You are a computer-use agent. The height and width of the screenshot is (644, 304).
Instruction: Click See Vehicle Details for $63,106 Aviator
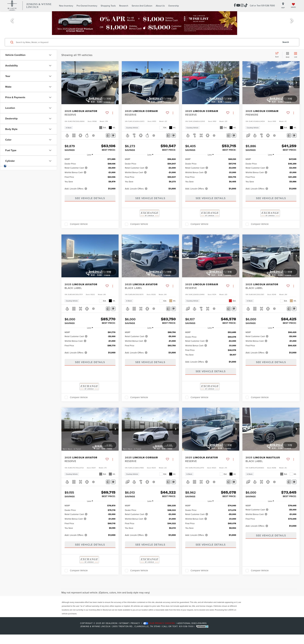coord(90,198)
